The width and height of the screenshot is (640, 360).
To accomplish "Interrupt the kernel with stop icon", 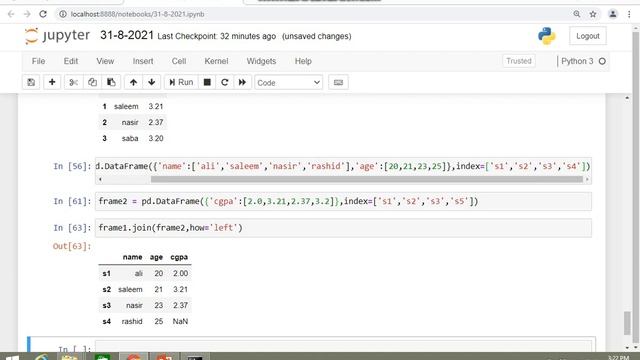I will 207,82.
